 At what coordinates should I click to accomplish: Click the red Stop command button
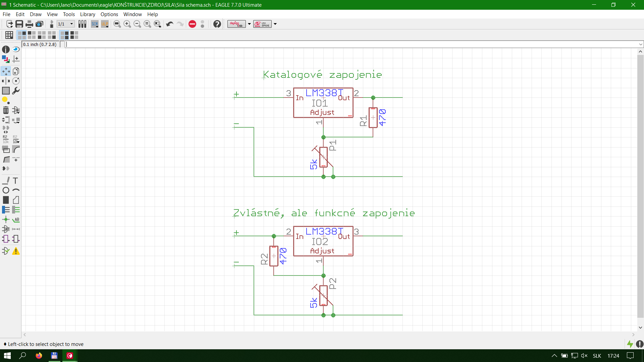(192, 24)
